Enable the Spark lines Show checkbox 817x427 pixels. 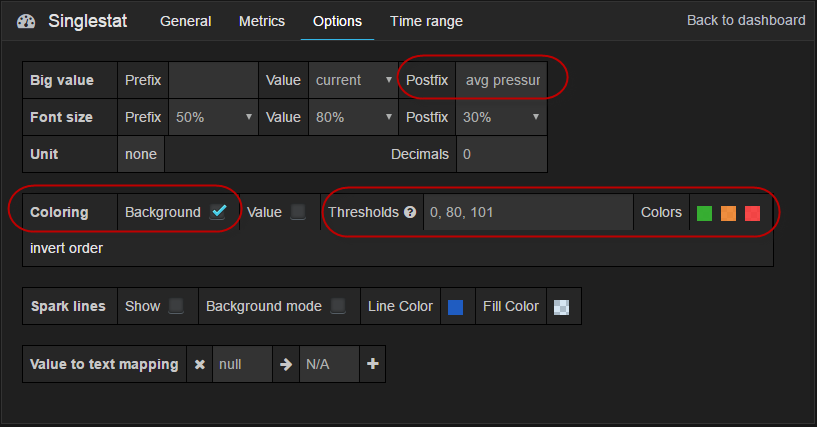click(x=176, y=306)
